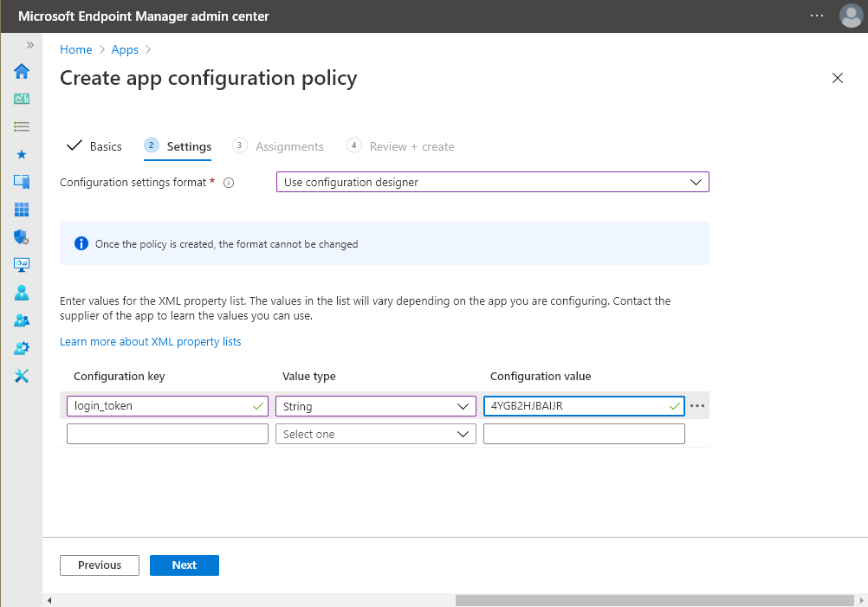Open the header ellipsis menu
Image resolution: width=868 pixels, height=607 pixels.
pos(817,16)
